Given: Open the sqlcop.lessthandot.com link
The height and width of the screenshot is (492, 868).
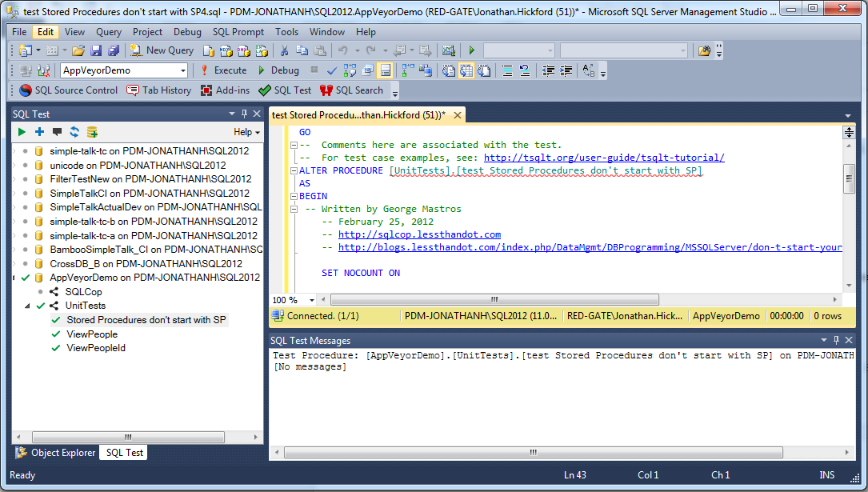Looking at the screenshot, I should click(x=420, y=234).
